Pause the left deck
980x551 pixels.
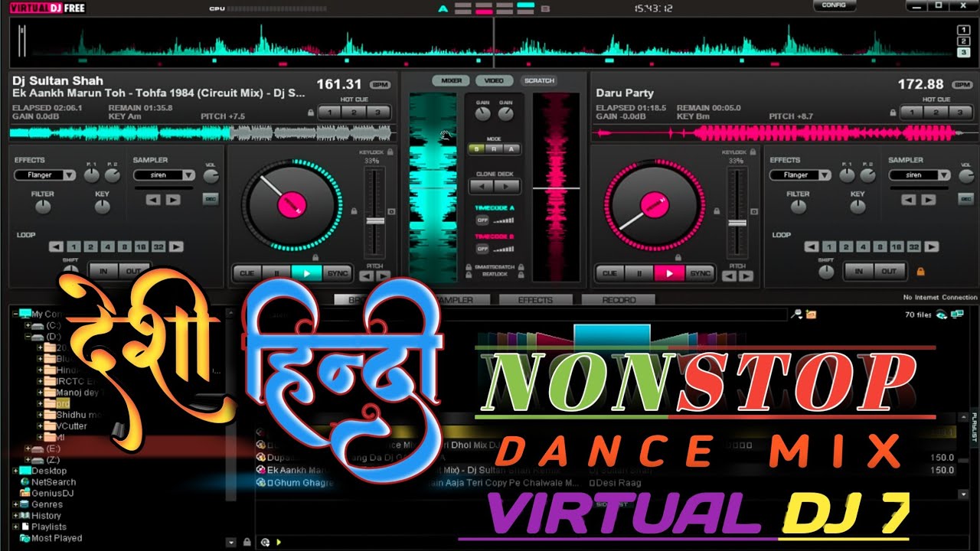276,272
